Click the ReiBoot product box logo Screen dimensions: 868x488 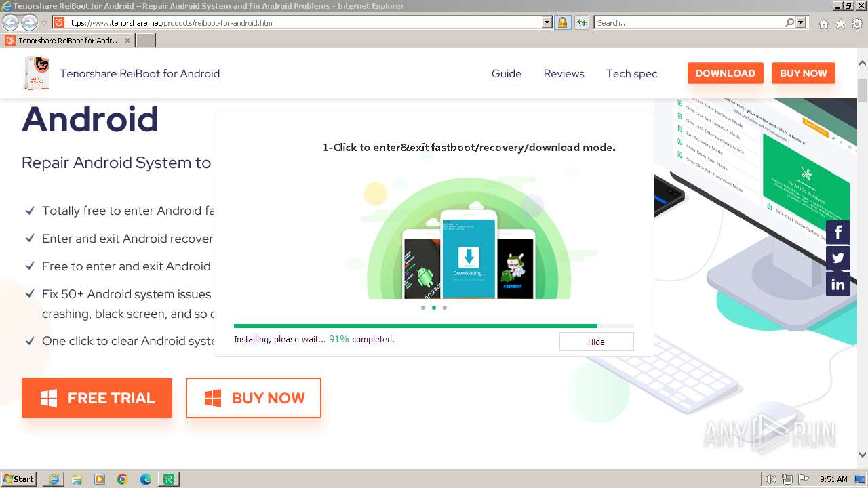pyautogui.click(x=37, y=73)
